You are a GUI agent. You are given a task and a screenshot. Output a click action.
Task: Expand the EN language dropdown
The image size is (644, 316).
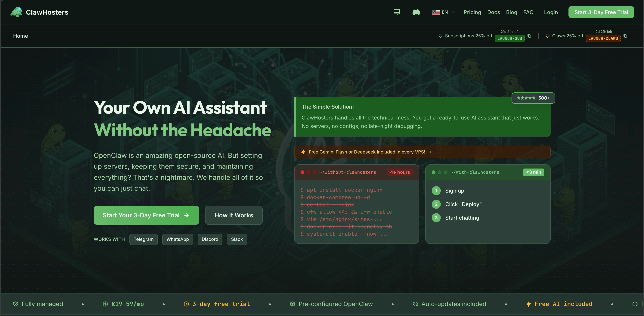tap(453, 12)
